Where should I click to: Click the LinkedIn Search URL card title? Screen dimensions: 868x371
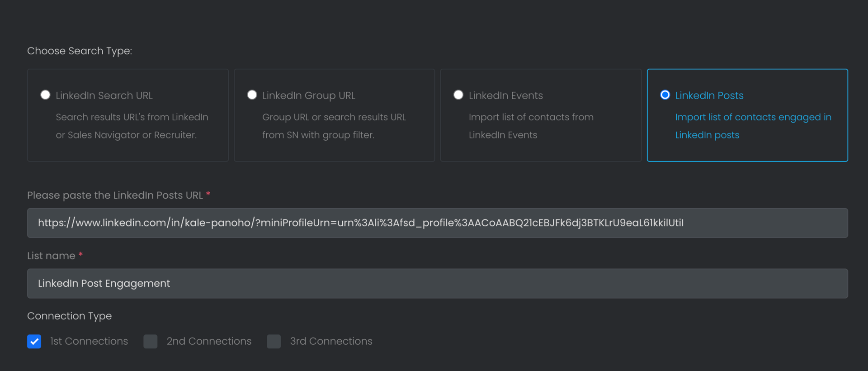pos(104,95)
